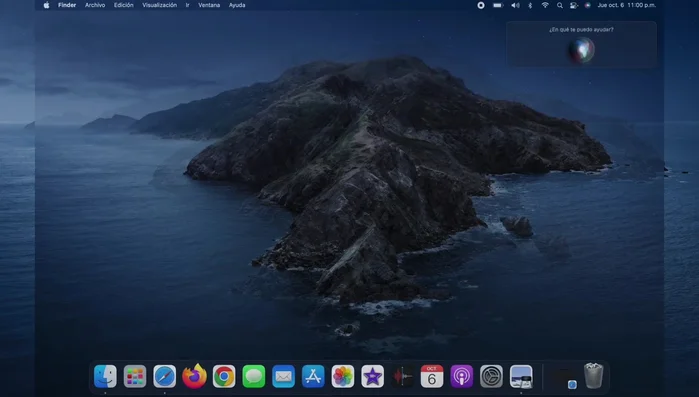Open Launchpad in the Dock
The width and height of the screenshot is (699, 397).
pos(135,377)
